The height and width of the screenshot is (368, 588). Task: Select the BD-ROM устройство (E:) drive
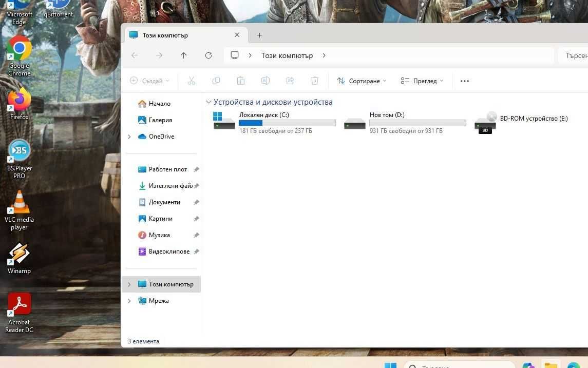[522, 123]
